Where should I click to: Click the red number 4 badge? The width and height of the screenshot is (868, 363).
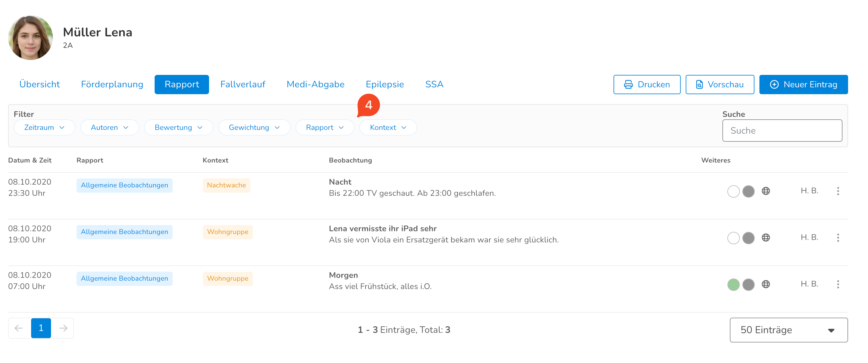tap(368, 105)
